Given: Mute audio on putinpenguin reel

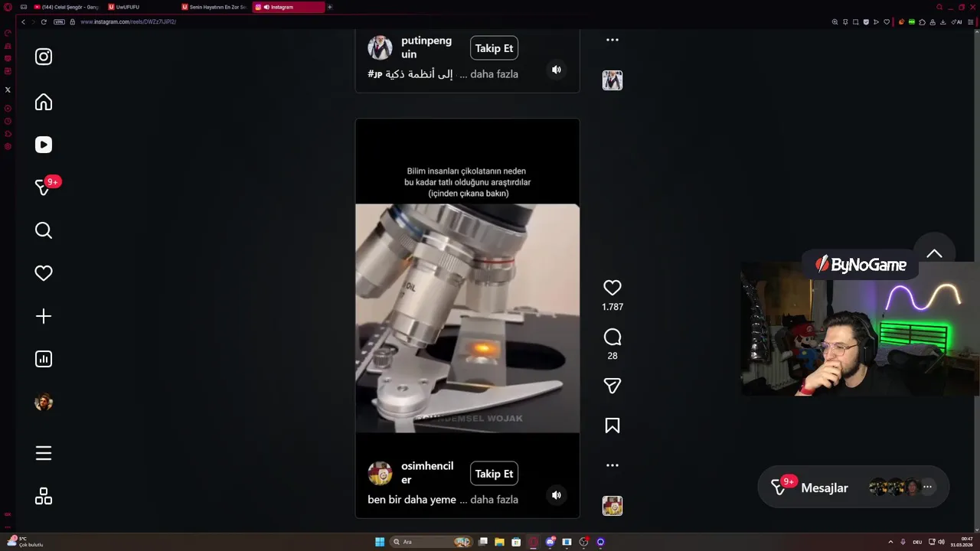Looking at the screenshot, I should (557, 70).
